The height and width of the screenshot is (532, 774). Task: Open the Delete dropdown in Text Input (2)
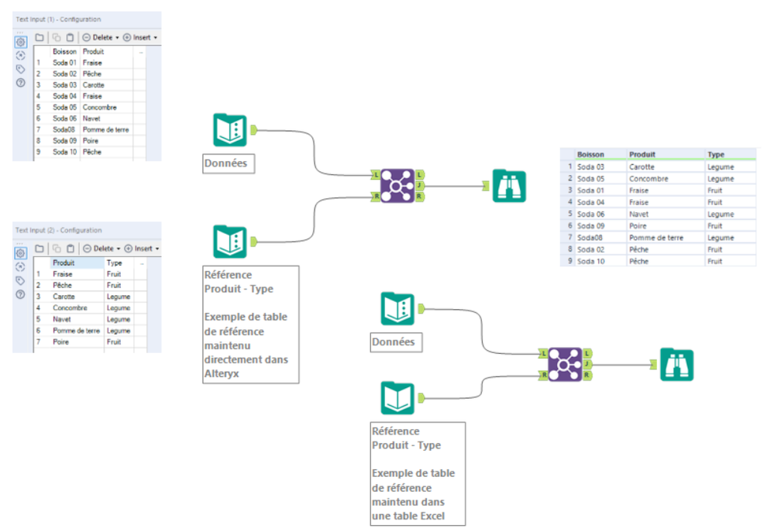101,249
